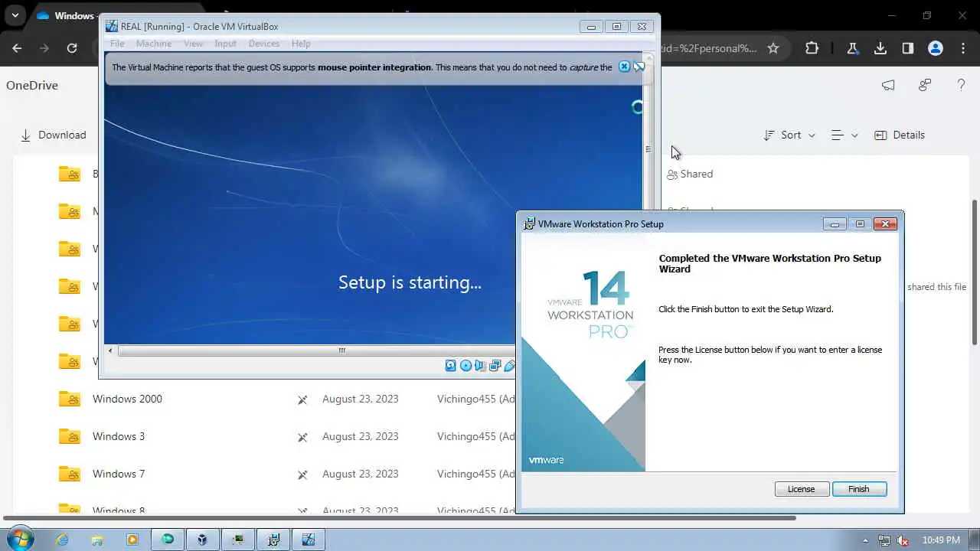Open Devices menu in VirtualBox window
Image resolution: width=980 pixels, height=551 pixels.
pyautogui.click(x=264, y=44)
